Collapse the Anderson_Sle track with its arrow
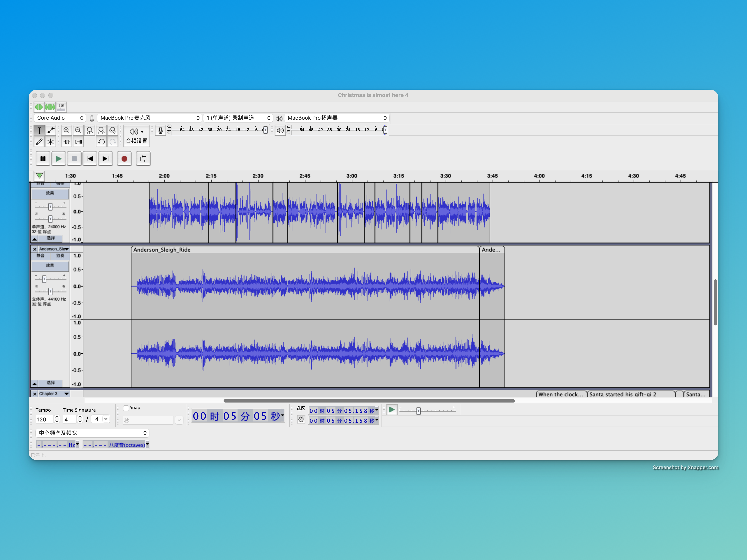Viewport: 747px width, 560px height. click(34, 384)
